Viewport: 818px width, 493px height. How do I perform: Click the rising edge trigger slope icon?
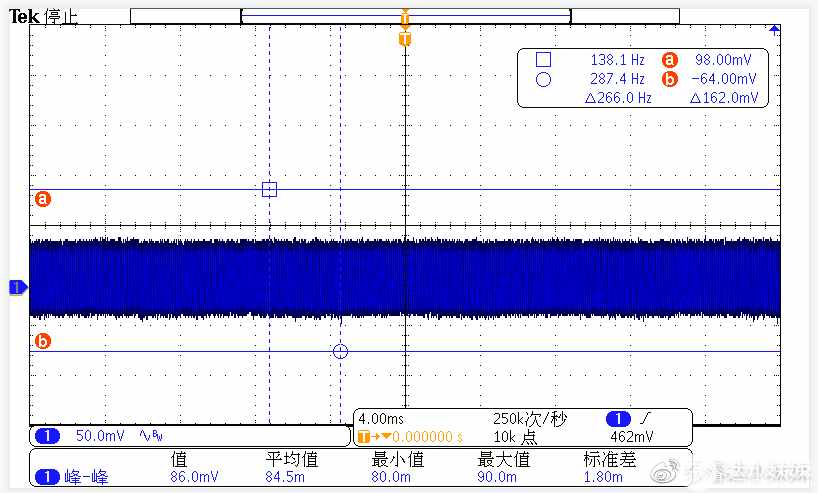646,418
